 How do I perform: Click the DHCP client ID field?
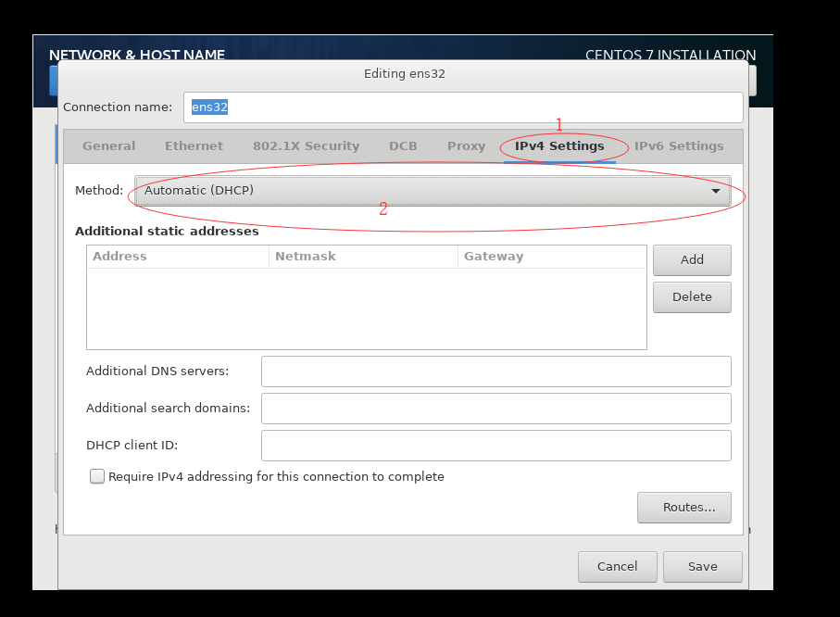(x=496, y=446)
